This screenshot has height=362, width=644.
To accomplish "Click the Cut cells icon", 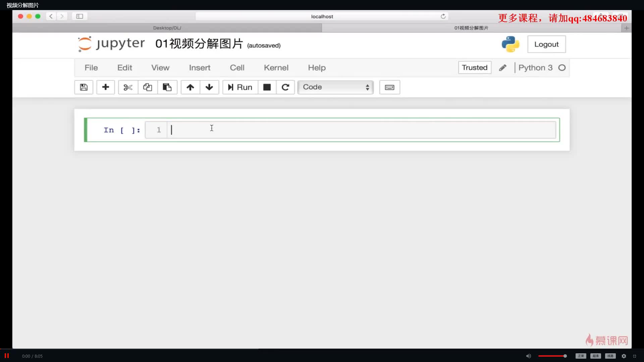I will (127, 87).
